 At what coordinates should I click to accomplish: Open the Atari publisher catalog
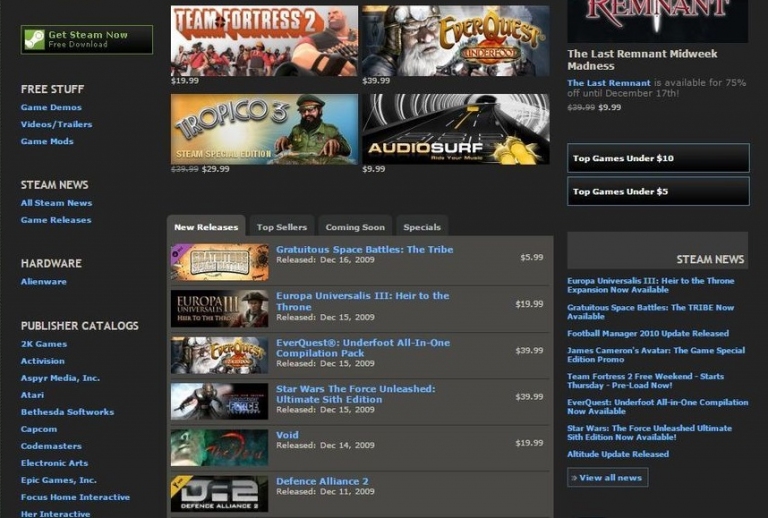[x=32, y=395]
